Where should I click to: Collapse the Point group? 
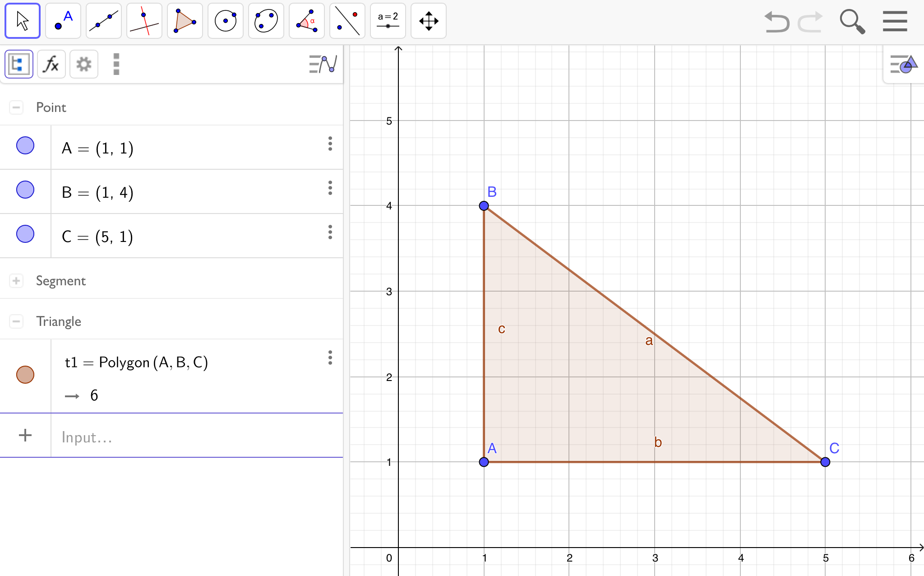coord(16,107)
